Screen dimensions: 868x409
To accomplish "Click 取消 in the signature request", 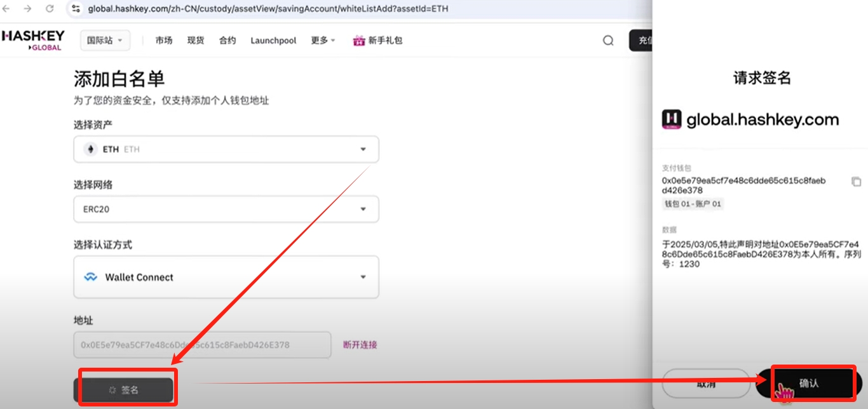I will [706, 384].
